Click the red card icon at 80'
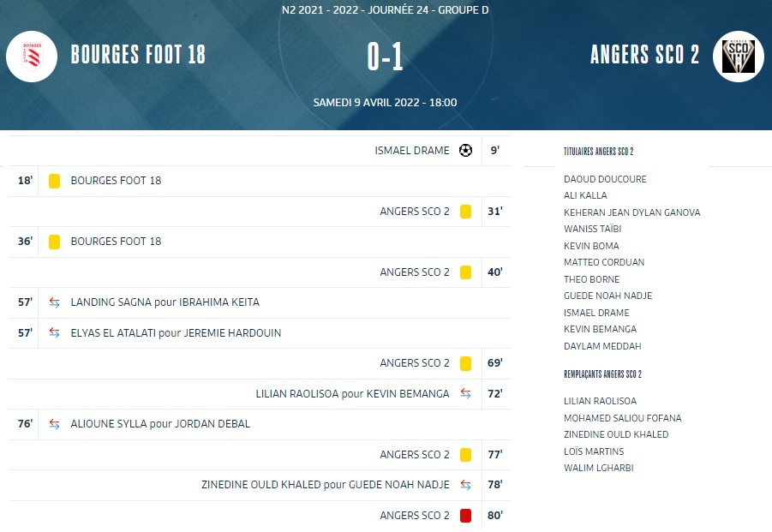Viewport: 772px width, 532px height. pyautogui.click(x=465, y=516)
